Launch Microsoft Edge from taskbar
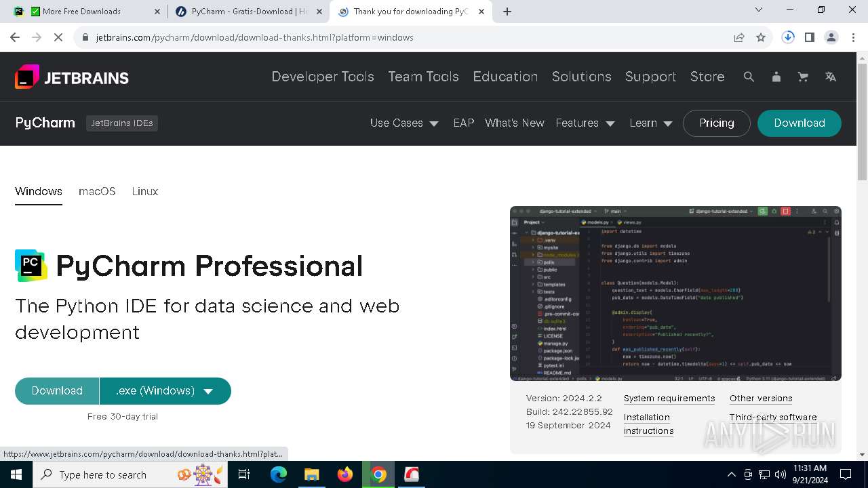 (x=279, y=474)
